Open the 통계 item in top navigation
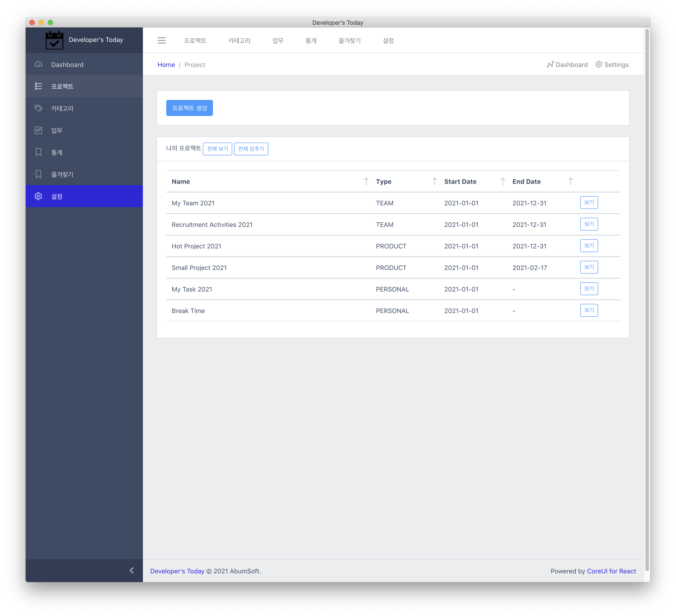 point(311,41)
